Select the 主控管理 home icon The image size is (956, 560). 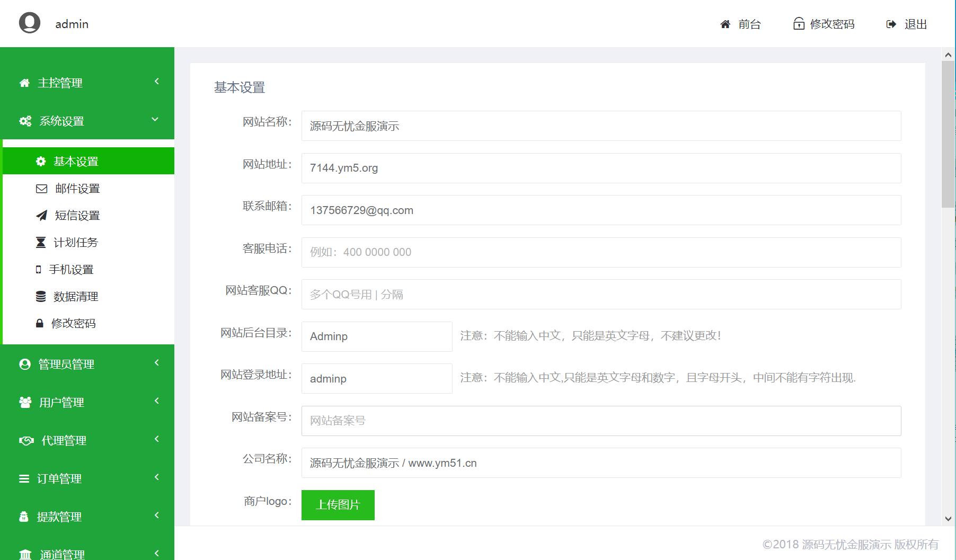pos(24,83)
